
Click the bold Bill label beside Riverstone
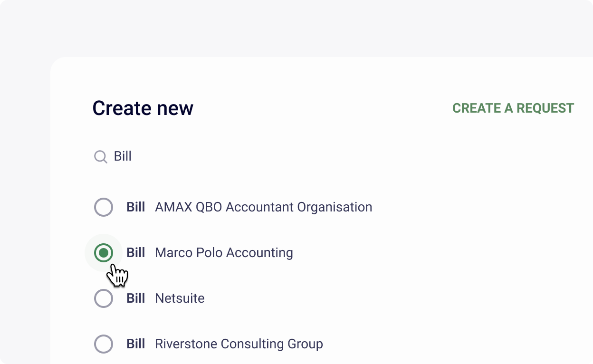point(136,344)
